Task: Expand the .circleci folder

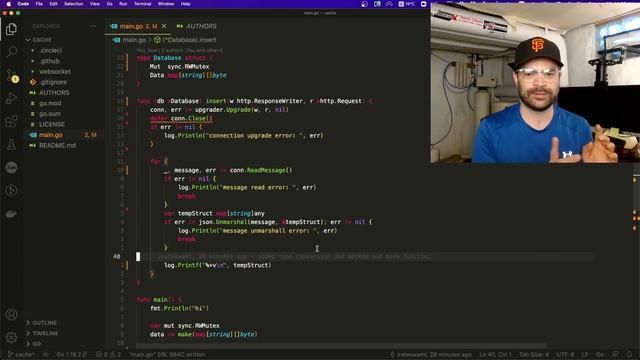Action: coord(51,51)
